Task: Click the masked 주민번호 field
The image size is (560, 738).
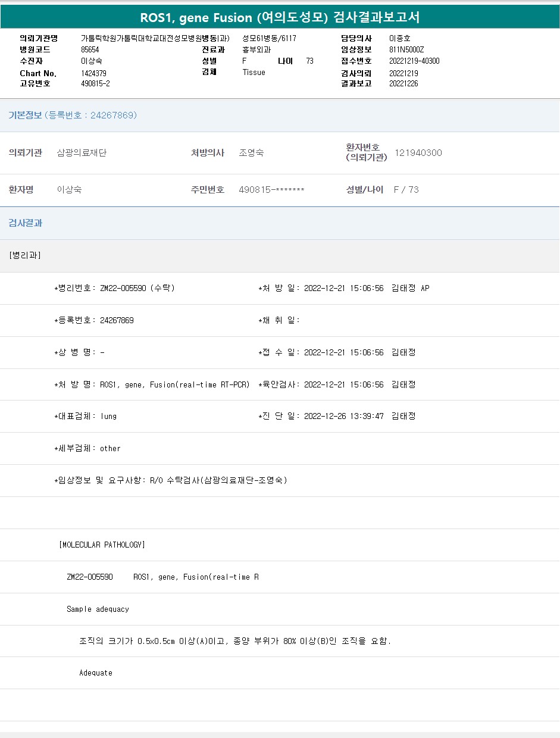Action: click(271, 190)
